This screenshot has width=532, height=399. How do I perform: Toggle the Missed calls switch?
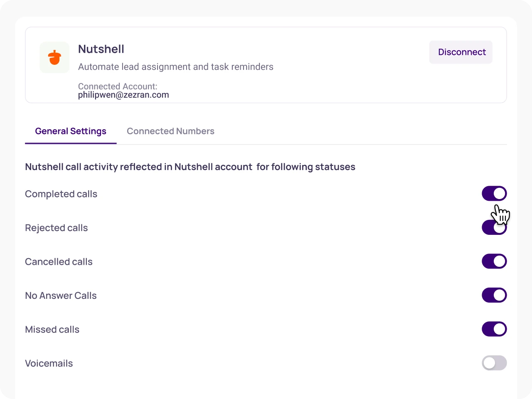pos(494,329)
